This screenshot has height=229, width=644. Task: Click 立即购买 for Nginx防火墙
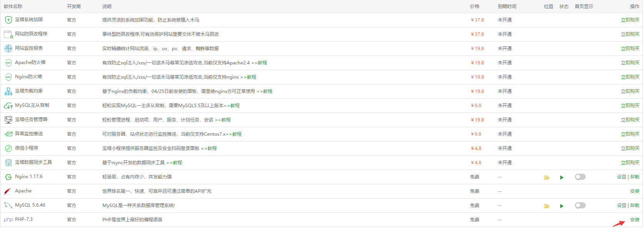coord(630,77)
